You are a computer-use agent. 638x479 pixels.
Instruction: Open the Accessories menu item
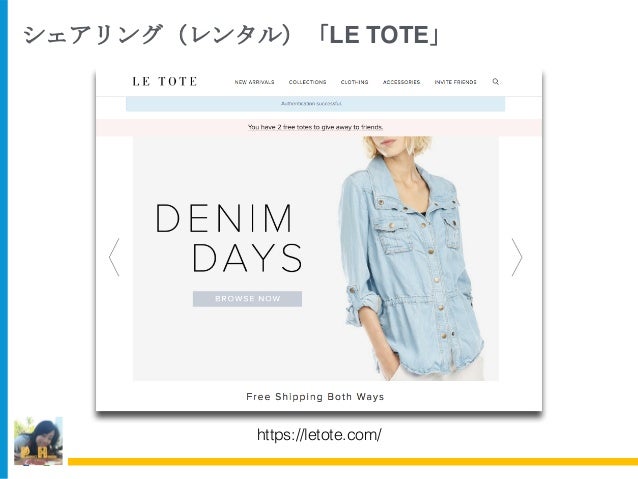(401, 82)
